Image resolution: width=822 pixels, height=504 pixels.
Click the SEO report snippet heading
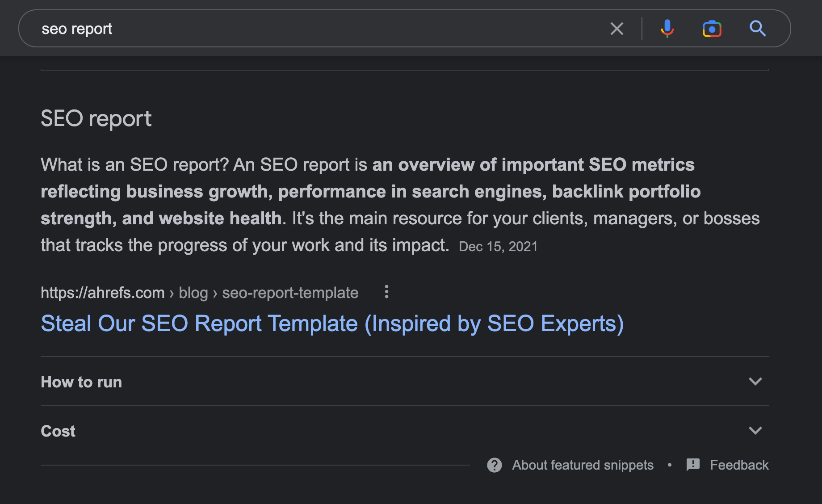[x=96, y=119]
